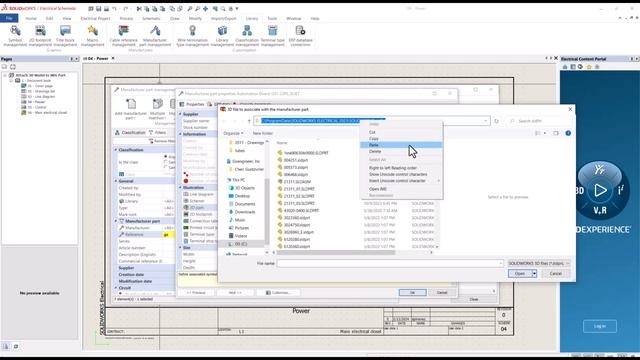This screenshot has width=640, height=360.
Task: Switch to the Filters tab
Action: click(x=158, y=132)
